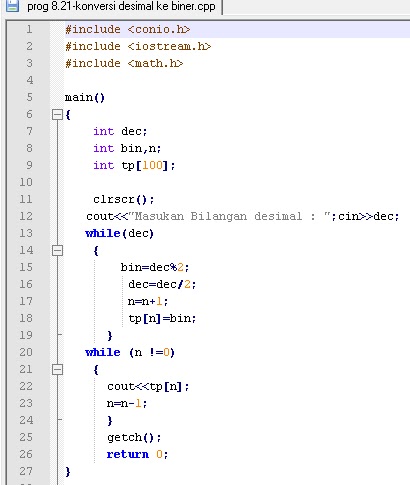
Task: Click the cout<<tp[n]; statement
Action: click(148, 386)
